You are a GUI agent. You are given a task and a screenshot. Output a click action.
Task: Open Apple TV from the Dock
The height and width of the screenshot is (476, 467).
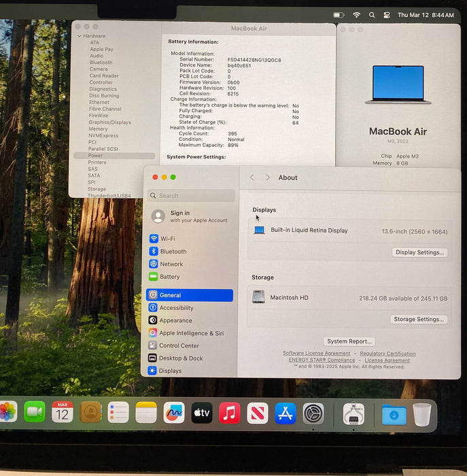tap(202, 413)
